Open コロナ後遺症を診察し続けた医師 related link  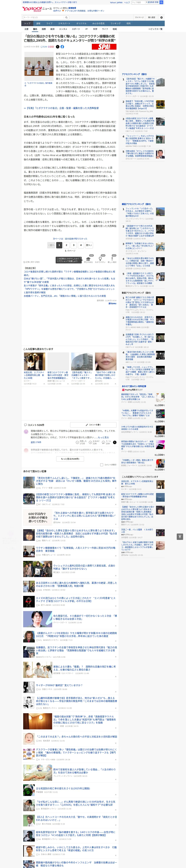(x=69, y=273)
